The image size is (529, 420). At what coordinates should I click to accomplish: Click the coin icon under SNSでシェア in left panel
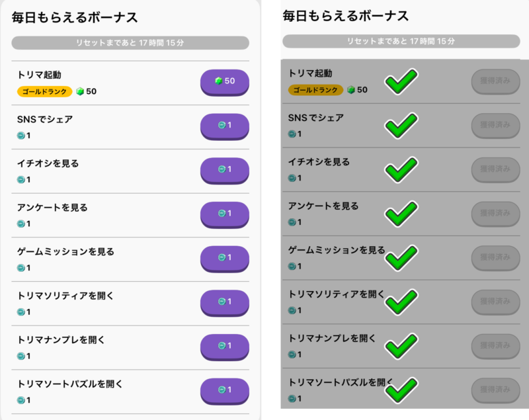tap(21, 136)
